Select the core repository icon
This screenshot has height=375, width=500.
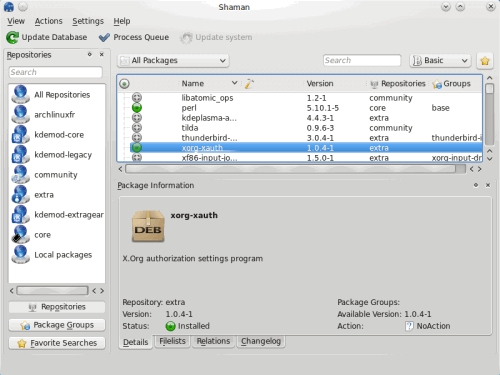[20, 235]
